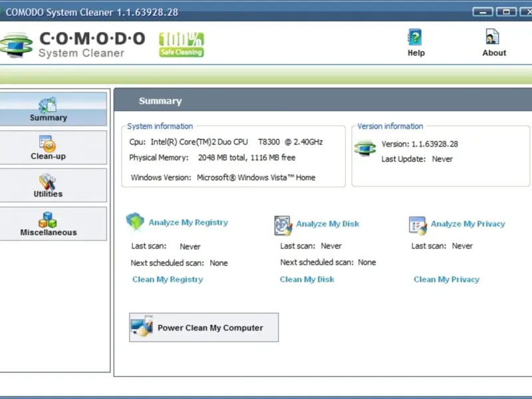The image size is (532, 399).
Task: Click the 'System information' group label
Action: 160,126
